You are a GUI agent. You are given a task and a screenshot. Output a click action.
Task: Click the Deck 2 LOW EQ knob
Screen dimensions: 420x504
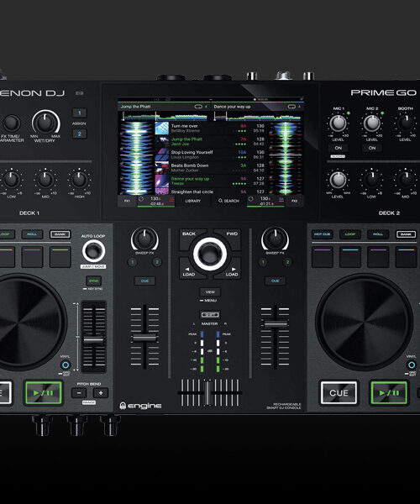pos(372,180)
